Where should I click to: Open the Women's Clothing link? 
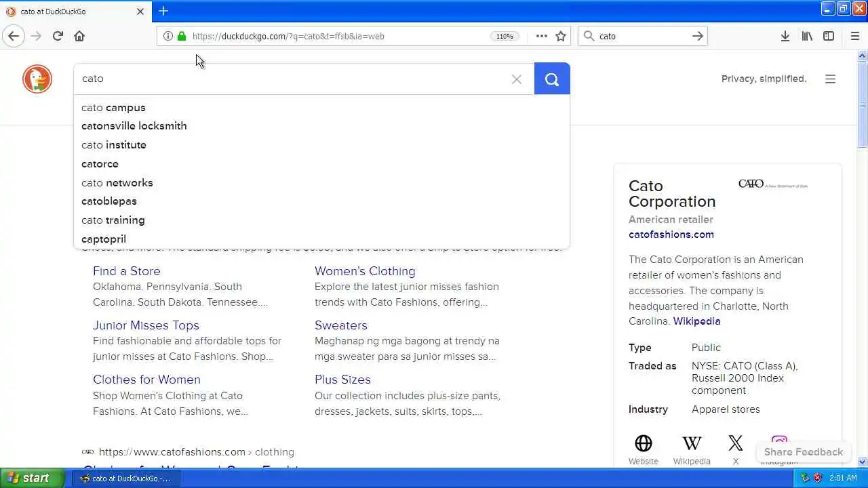[365, 271]
